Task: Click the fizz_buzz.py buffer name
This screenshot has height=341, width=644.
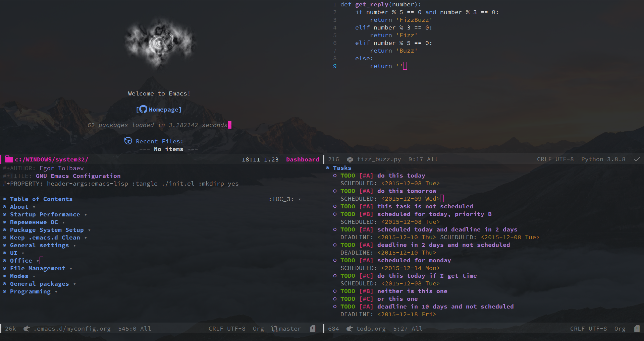Action: [x=379, y=159]
